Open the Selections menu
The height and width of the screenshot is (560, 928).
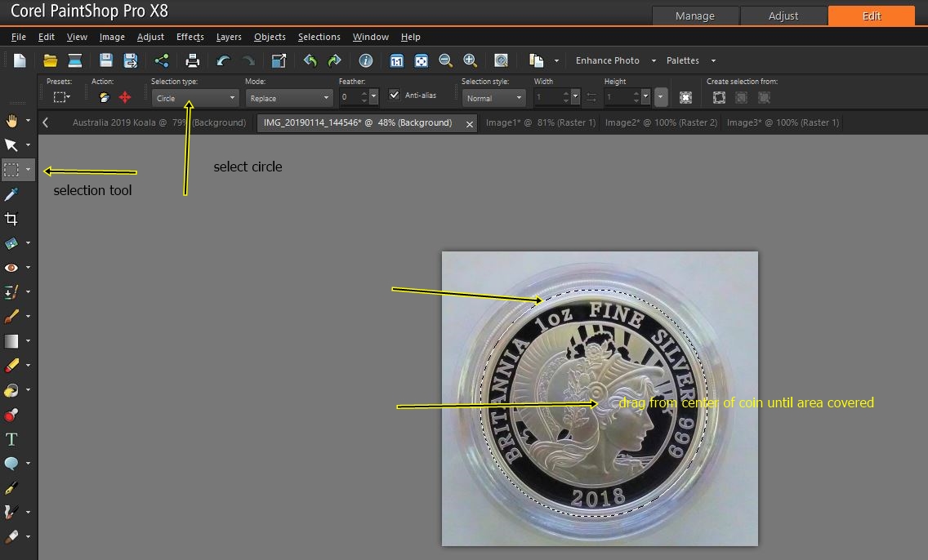[x=319, y=37]
